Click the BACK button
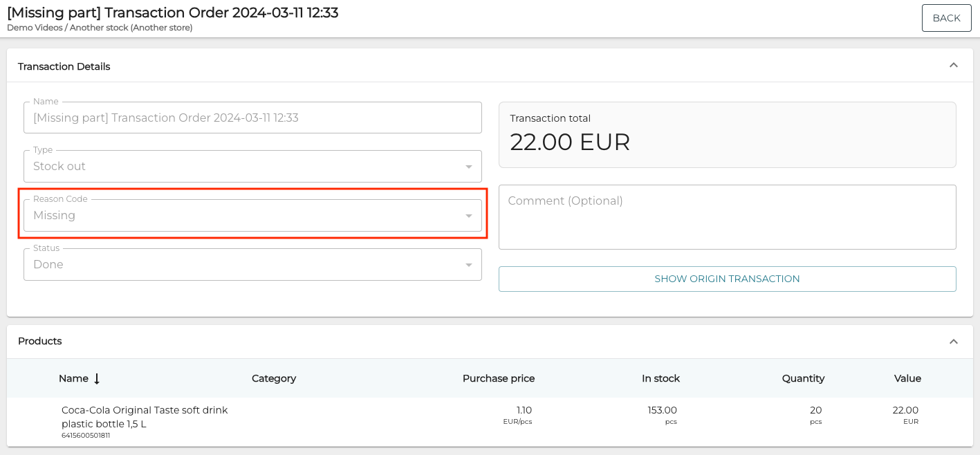This screenshot has height=455, width=980. click(x=946, y=18)
